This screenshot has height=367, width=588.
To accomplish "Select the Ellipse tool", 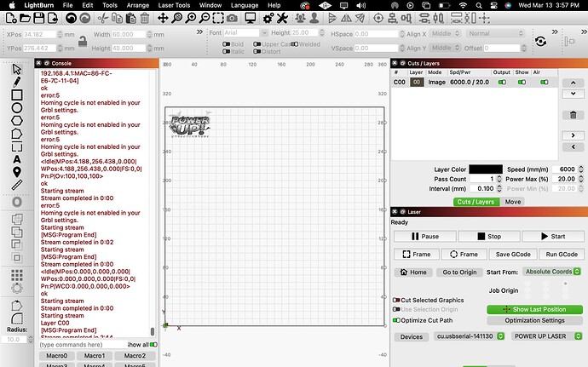I will tap(17, 108).
